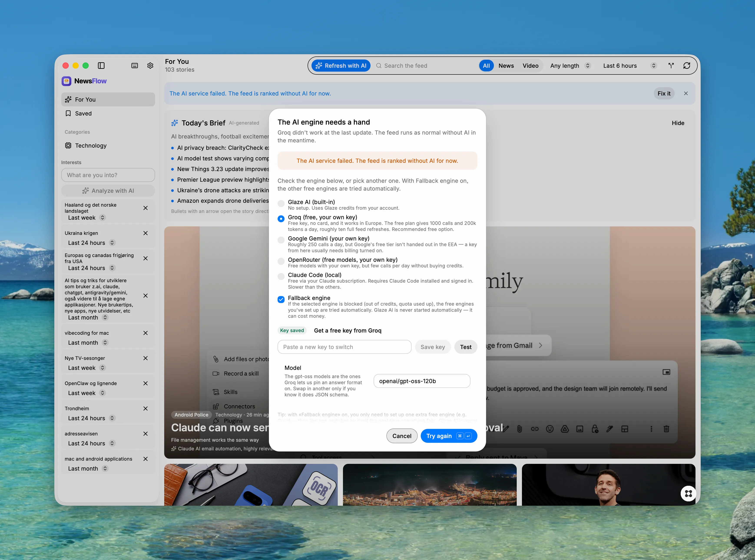Switch to the News filter tab
755x560 pixels.
[506, 66]
